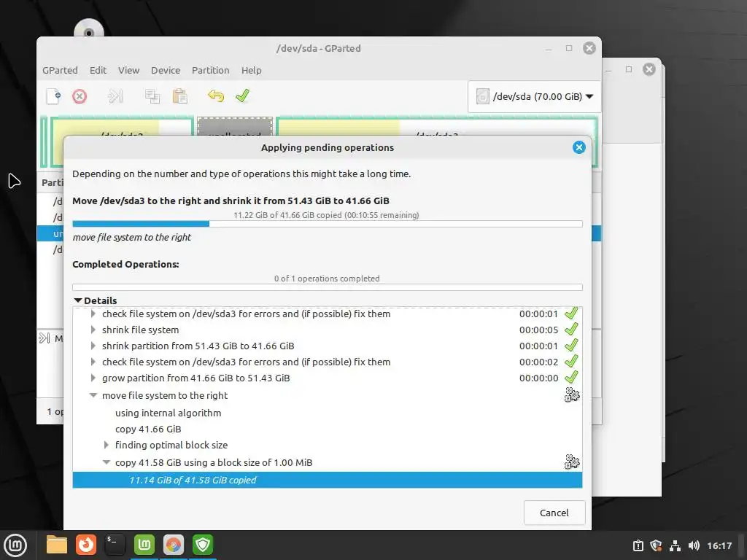Maximize the window behind GParted
747x560 pixels.
click(629, 69)
